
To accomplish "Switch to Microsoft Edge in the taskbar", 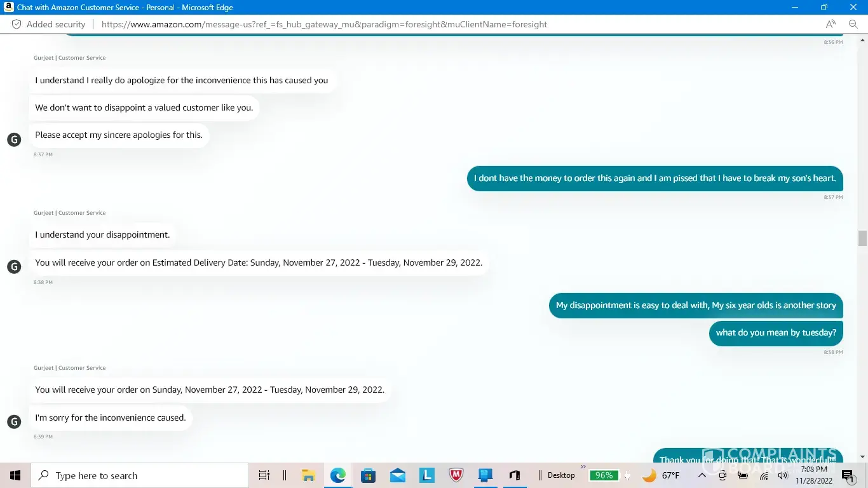I will coord(338,475).
